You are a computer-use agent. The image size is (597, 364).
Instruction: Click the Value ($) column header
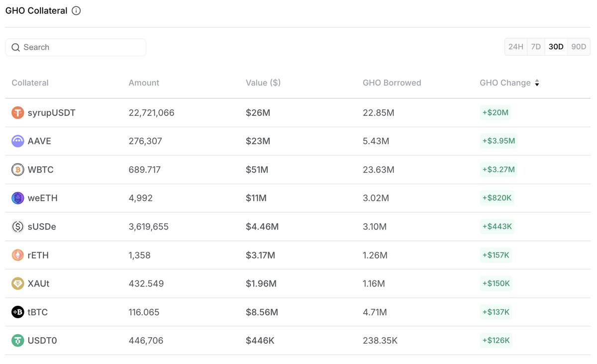pyautogui.click(x=263, y=83)
